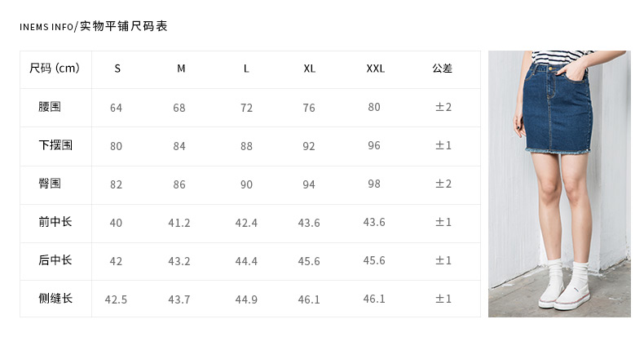This screenshot has height=337, width=644.
Task: Click hip value 98 for size XXL
Action: pos(374,184)
